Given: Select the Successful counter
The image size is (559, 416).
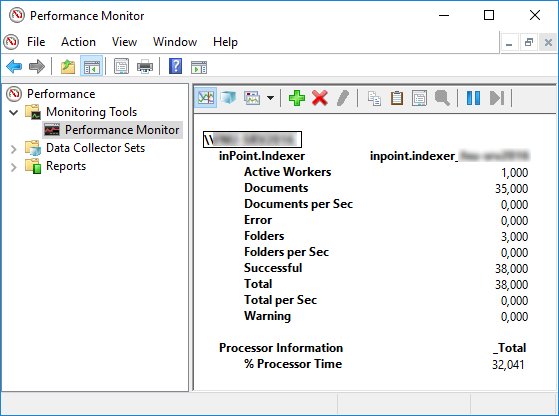Looking at the screenshot, I should (x=273, y=268).
